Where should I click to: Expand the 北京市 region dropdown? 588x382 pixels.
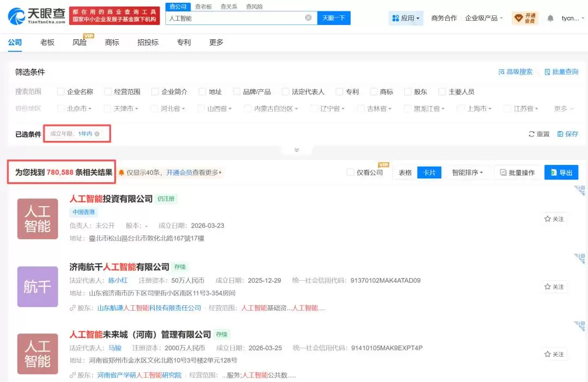coord(79,109)
